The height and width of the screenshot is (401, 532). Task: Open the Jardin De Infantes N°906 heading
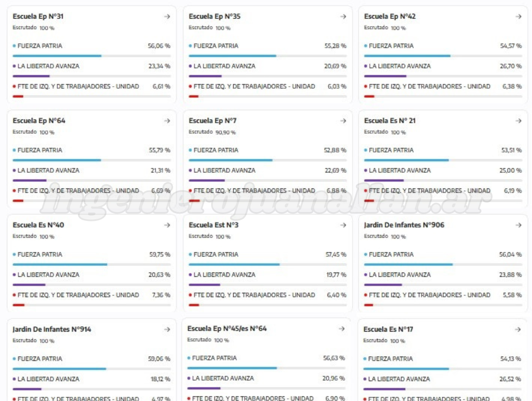404,225
